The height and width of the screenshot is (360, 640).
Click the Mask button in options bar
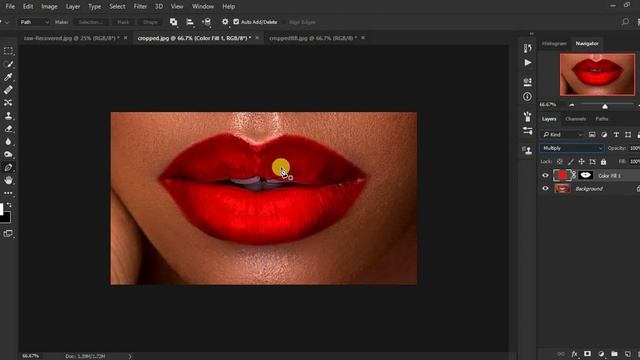pos(123,22)
